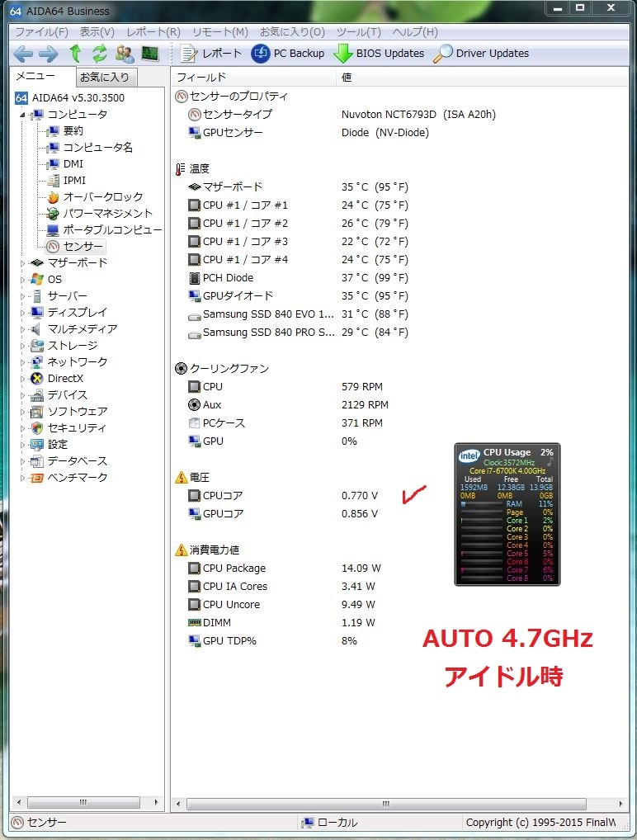The width and height of the screenshot is (637, 840).
Task: Click the left tree horizontal scrollbar
Action: point(87,803)
